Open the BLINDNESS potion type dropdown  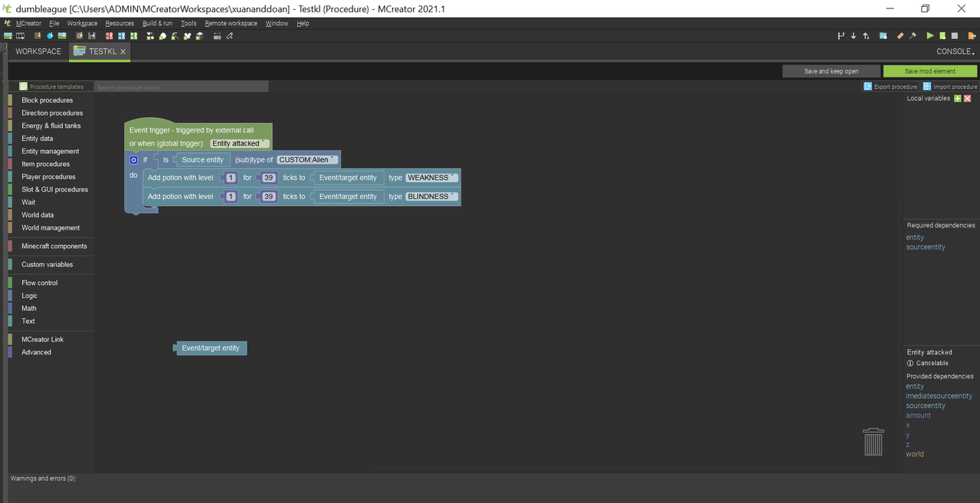coord(432,197)
